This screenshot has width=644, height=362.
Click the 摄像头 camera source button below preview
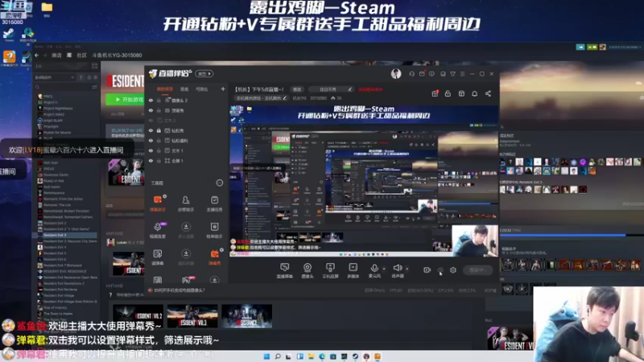(308, 271)
